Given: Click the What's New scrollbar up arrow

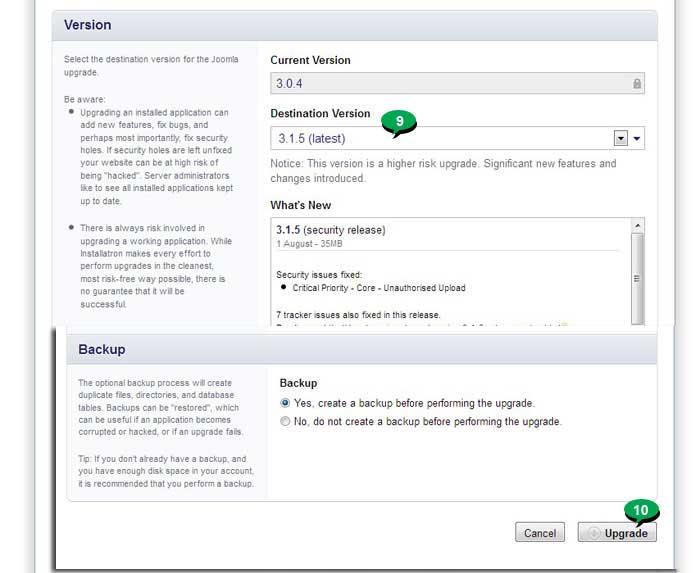Looking at the screenshot, I should (x=638, y=226).
